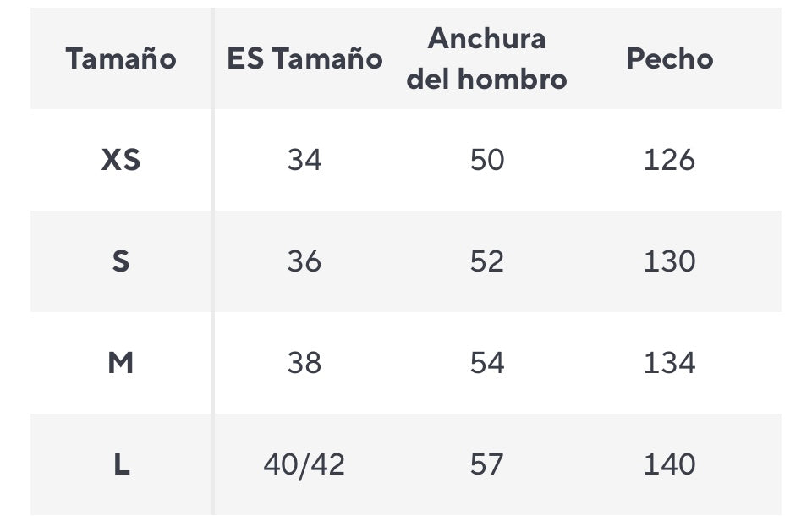The height and width of the screenshot is (516, 812).
Task: Select the ES Tamaño column header
Action: (x=304, y=58)
